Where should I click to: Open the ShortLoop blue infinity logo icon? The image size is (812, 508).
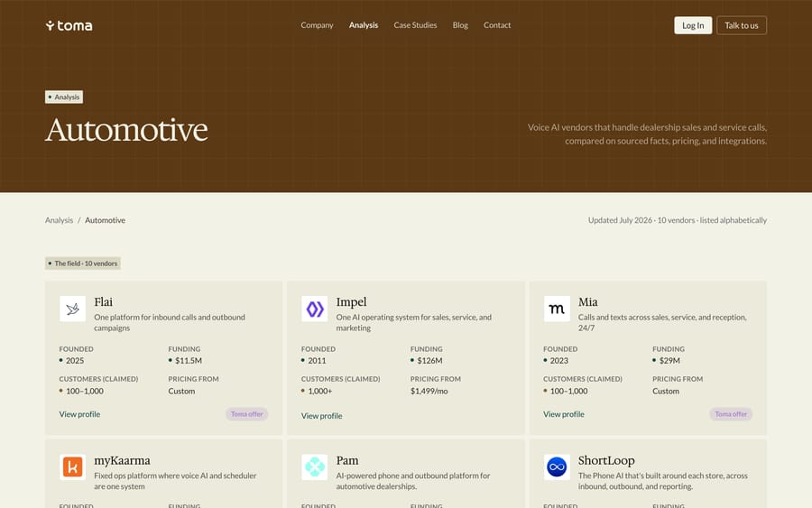point(557,467)
